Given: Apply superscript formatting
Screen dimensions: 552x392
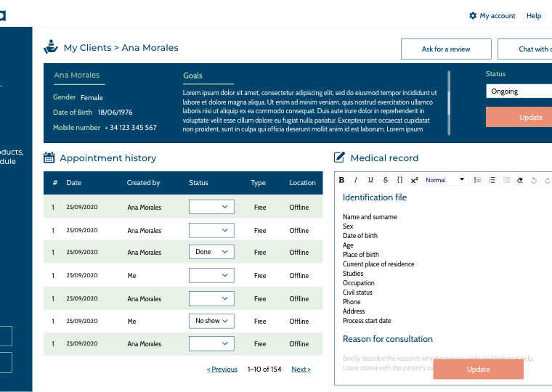Looking at the screenshot, I should click(x=414, y=180).
